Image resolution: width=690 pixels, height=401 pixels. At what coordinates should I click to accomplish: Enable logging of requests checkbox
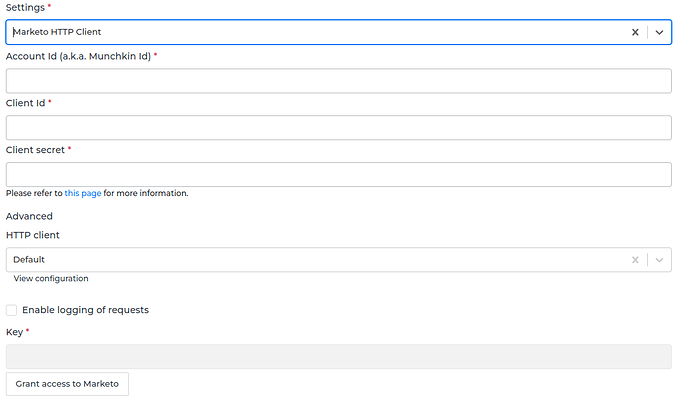pos(11,310)
